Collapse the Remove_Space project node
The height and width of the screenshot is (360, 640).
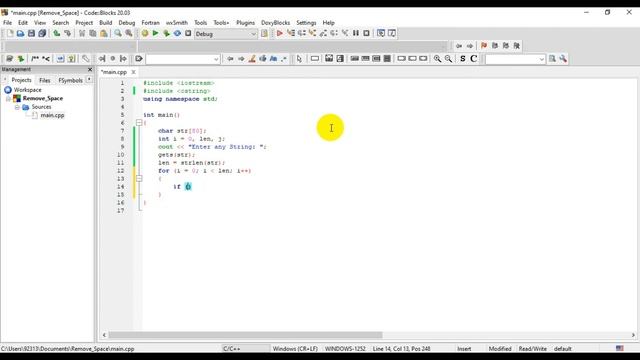(8, 99)
